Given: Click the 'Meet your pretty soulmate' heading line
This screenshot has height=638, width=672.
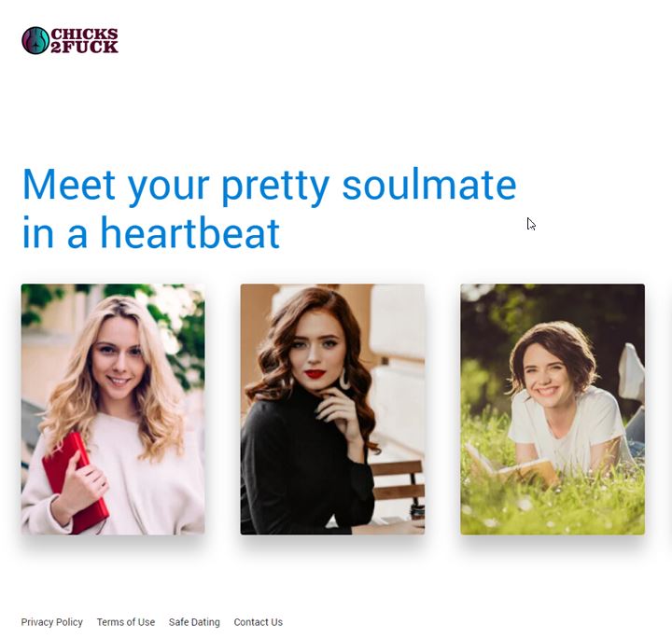Looking at the screenshot, I should [269, 186].
